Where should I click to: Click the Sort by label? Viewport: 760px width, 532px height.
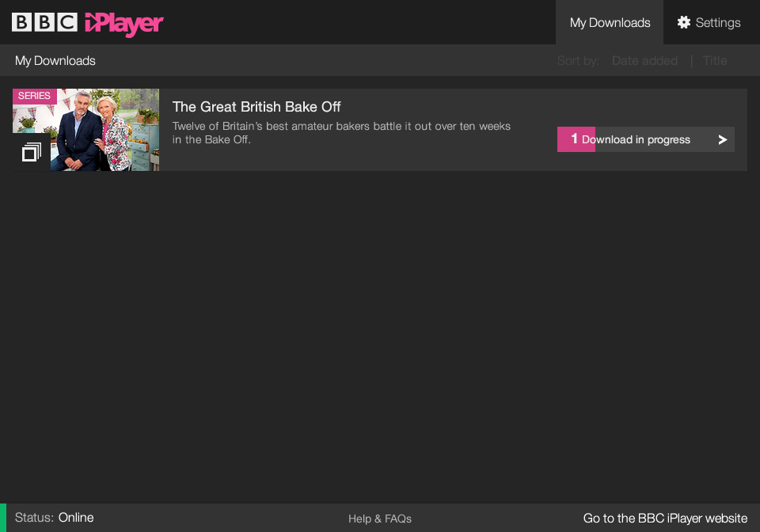[x=578, y=61]
